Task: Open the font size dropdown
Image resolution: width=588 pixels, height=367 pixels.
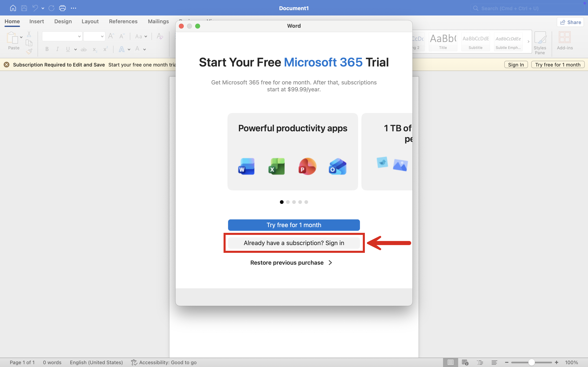Action: tap(102, 36)
